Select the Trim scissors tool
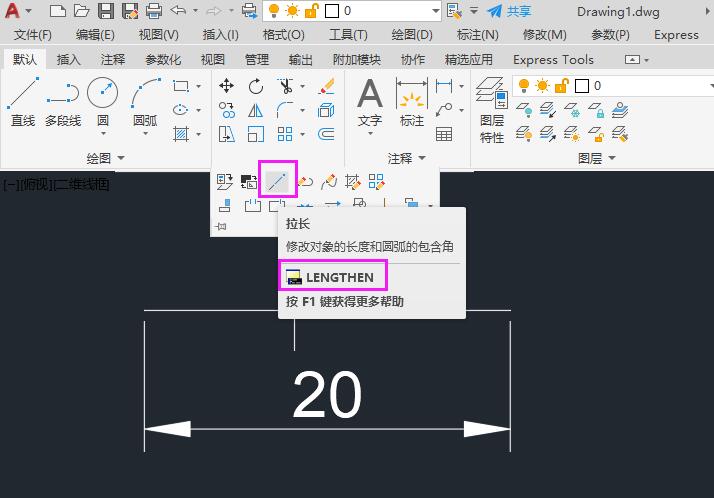The image size is (714, 498). click(286, 86)
